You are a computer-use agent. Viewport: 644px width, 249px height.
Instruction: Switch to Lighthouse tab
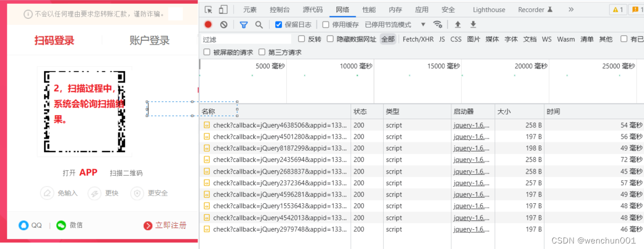(x=489, y=9)
